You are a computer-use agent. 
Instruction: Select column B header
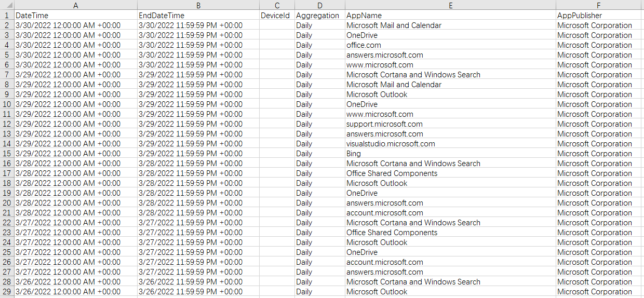(198, 5)
